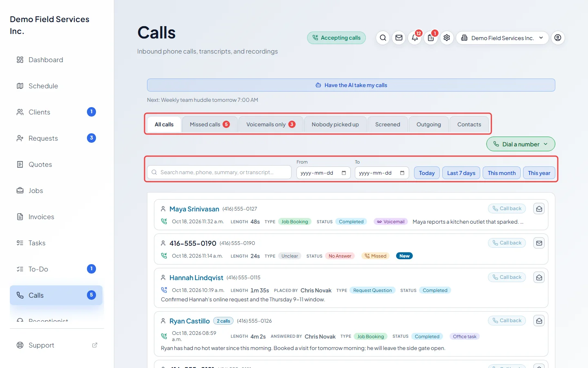Image resolution: width=588 pixels, height=368 pixels.
Task: Open Schedule in sidebar
Action: (56, 86)
